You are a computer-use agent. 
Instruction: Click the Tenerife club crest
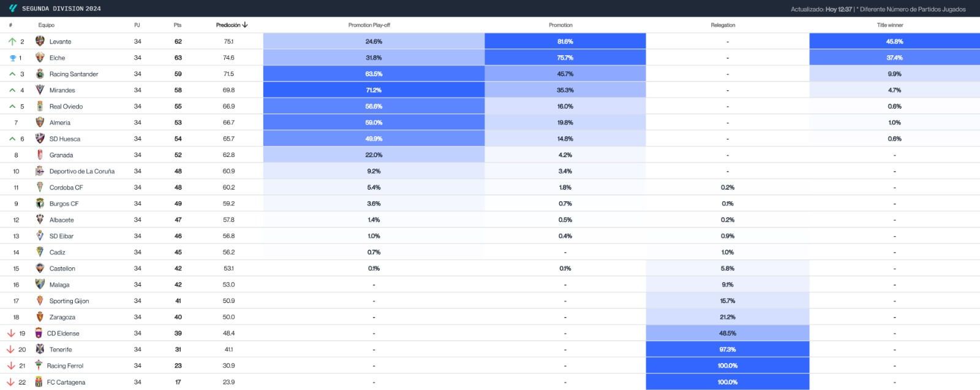[x=40, y=350]
